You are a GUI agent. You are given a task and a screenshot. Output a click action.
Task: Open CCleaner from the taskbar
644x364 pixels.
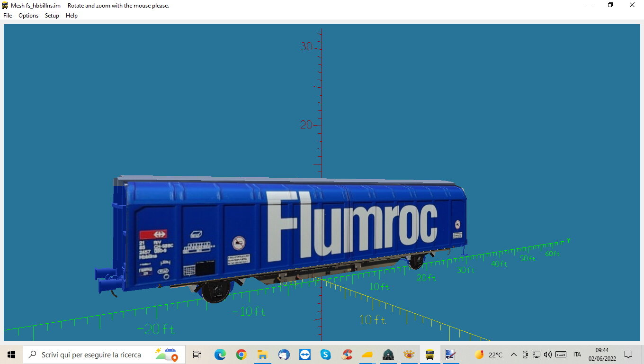click(347, 355)
